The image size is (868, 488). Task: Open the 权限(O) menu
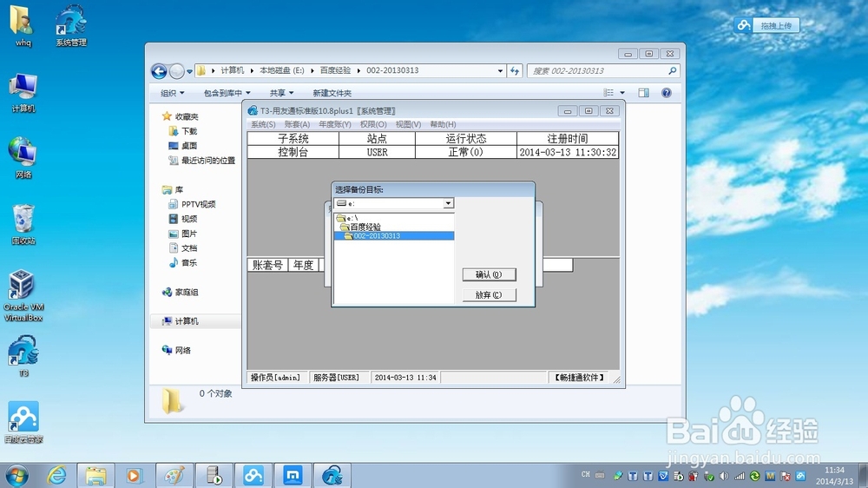pyautogui.click(x=373, y=125)
